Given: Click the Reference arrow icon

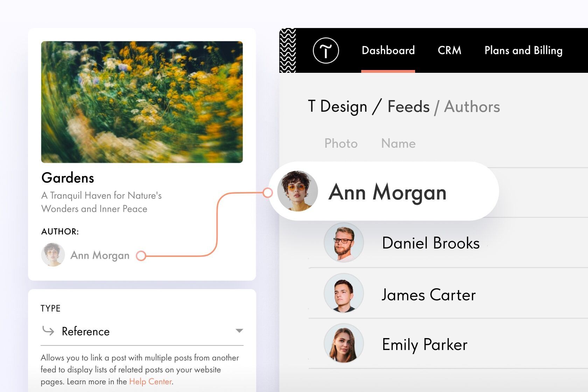Looking at the screenshot, I should click(x=48, y=330).
